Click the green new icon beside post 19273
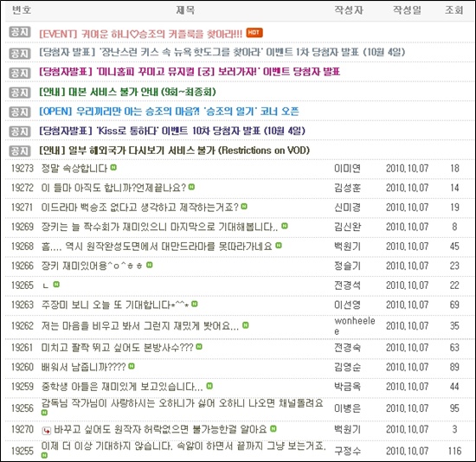This screenshot has width=476, height=462. (113, 167)
